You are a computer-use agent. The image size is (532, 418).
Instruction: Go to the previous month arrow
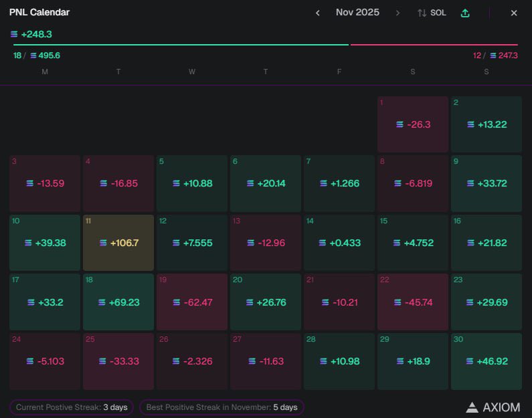[x=318, y=13]
